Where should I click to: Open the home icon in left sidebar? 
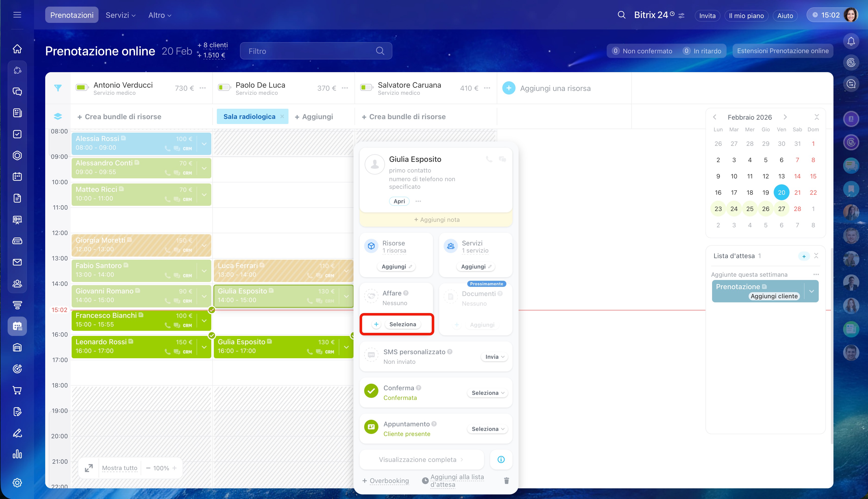(17, 49)
